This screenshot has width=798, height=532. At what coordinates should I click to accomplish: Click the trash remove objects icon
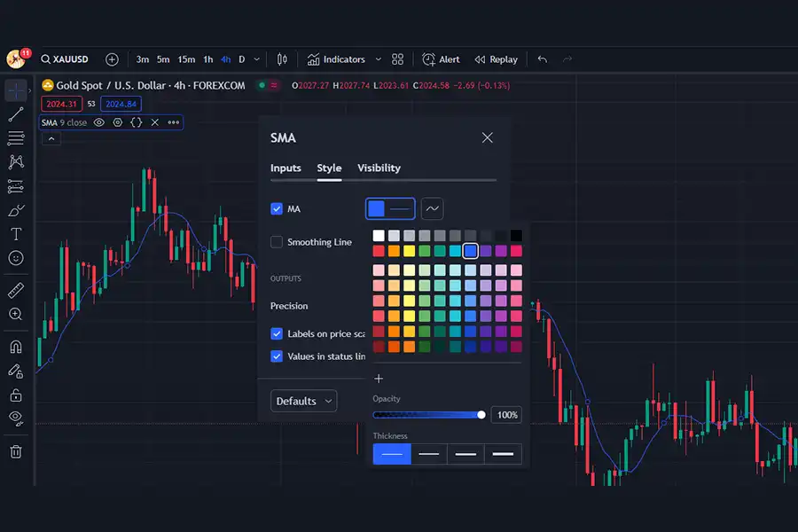(x=16, y=451)
